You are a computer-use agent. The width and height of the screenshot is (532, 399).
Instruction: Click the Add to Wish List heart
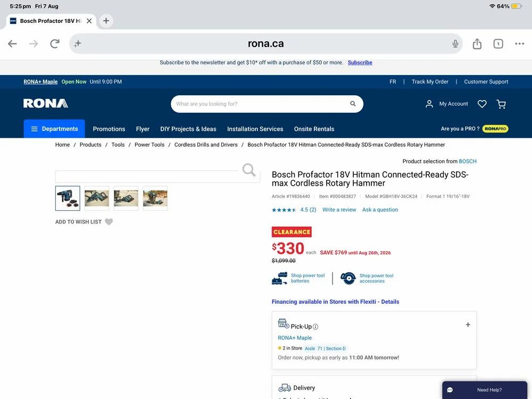click(109, 221)
